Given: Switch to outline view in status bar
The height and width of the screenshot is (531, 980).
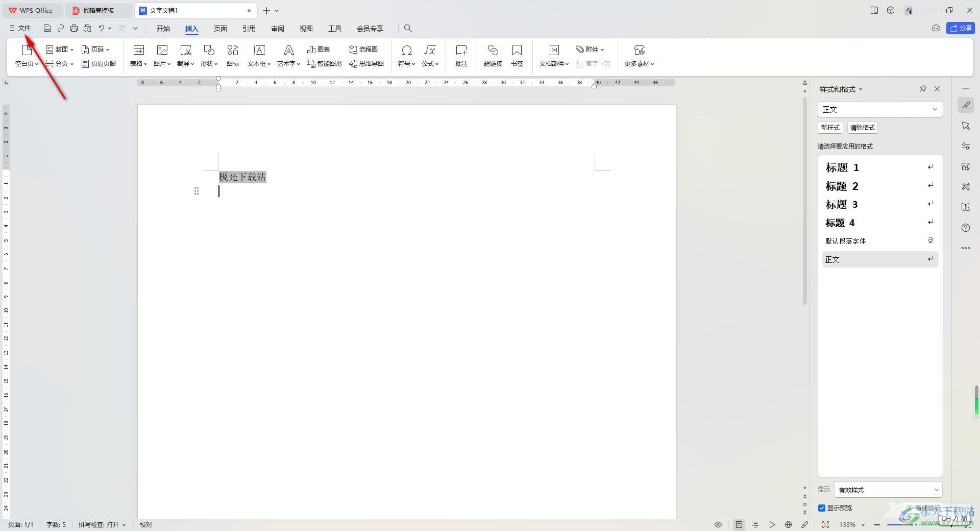Looking at the screenshot, I should 755,524.
